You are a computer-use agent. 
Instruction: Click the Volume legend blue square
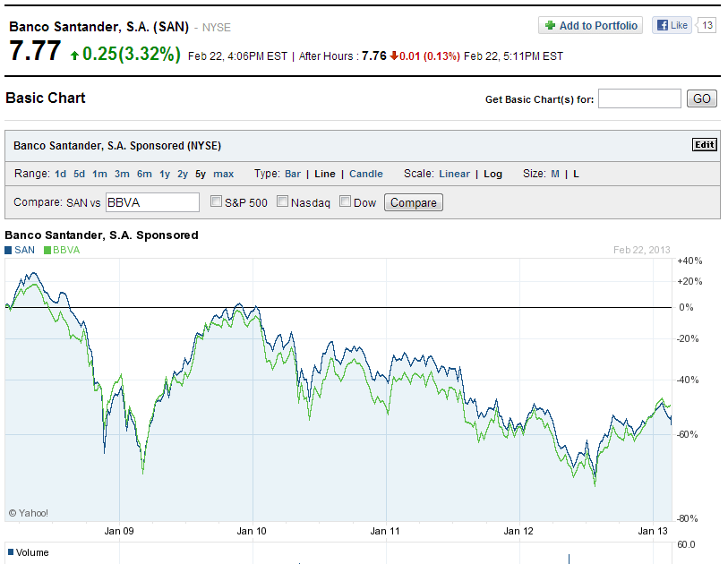tap(11, 552)
